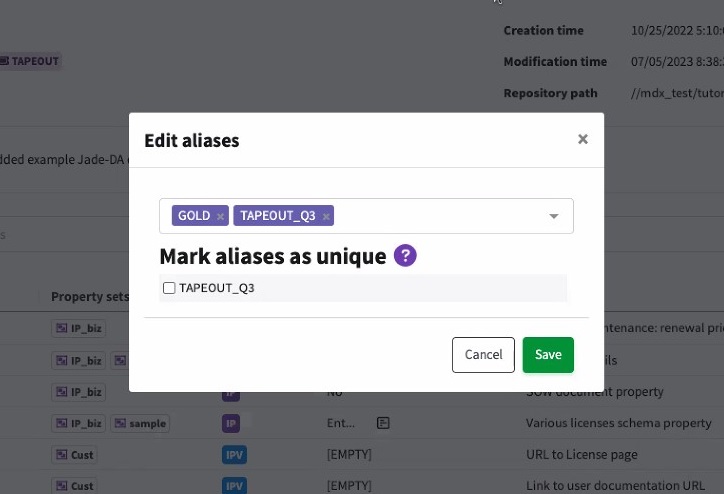Check the TAPEOUT_Q3 unique alias checkbox
This screenshot has width=724, height=494.
tap(169, 288)
